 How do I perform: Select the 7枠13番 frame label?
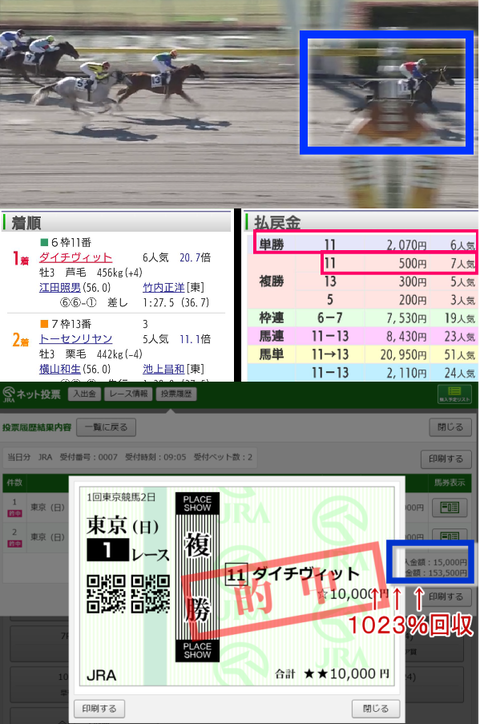[66, 324]
